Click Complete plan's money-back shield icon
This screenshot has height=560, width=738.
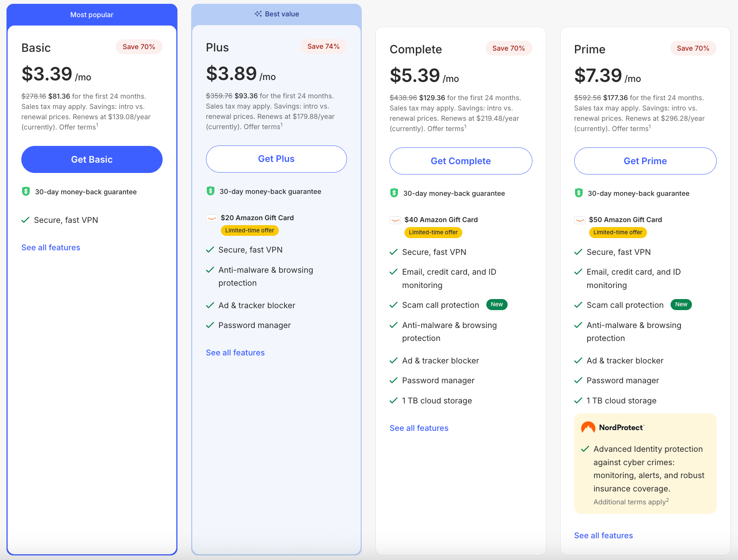[x=394, y=193]
